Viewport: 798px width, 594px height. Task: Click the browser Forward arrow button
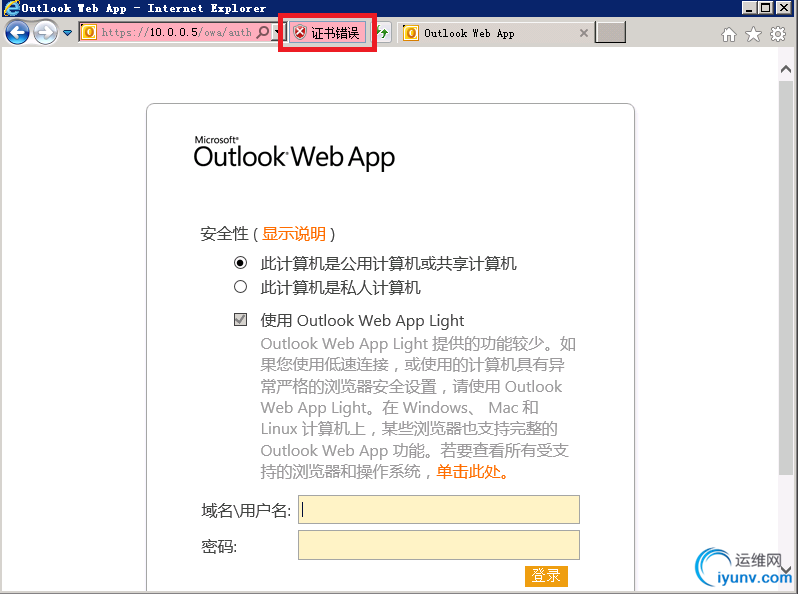[x=45, y=33]
